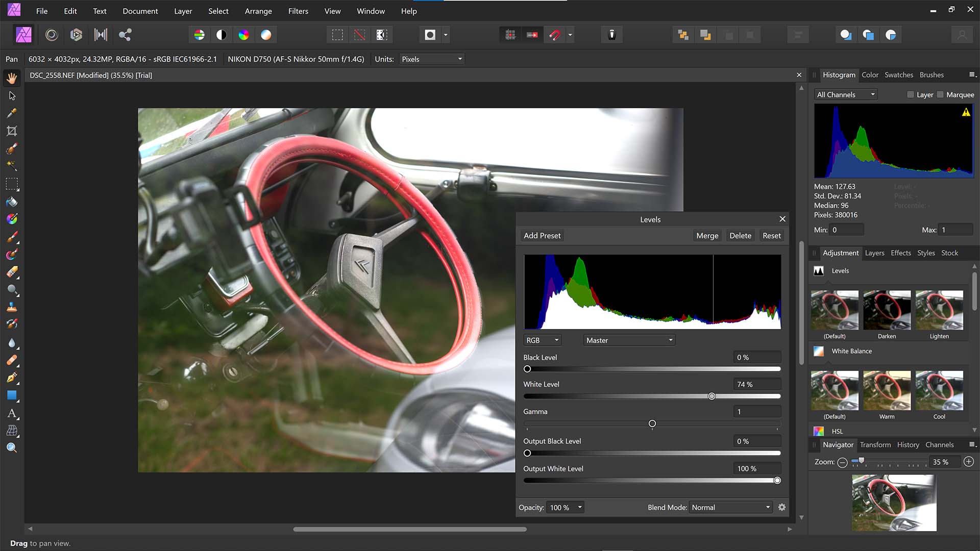
Task: Choose the Artistic Text tool
Action: coord(12,413)
